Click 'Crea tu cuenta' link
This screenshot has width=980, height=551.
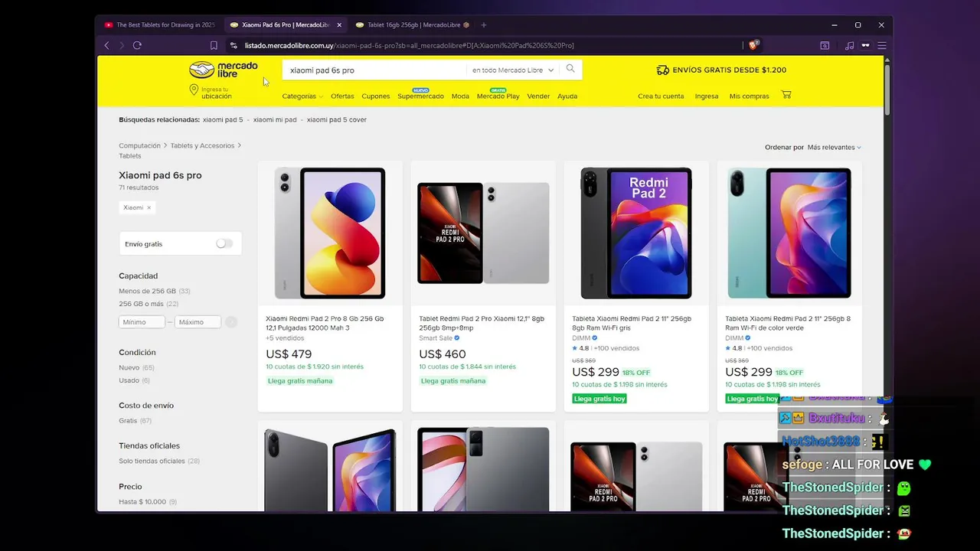[661, 96]
